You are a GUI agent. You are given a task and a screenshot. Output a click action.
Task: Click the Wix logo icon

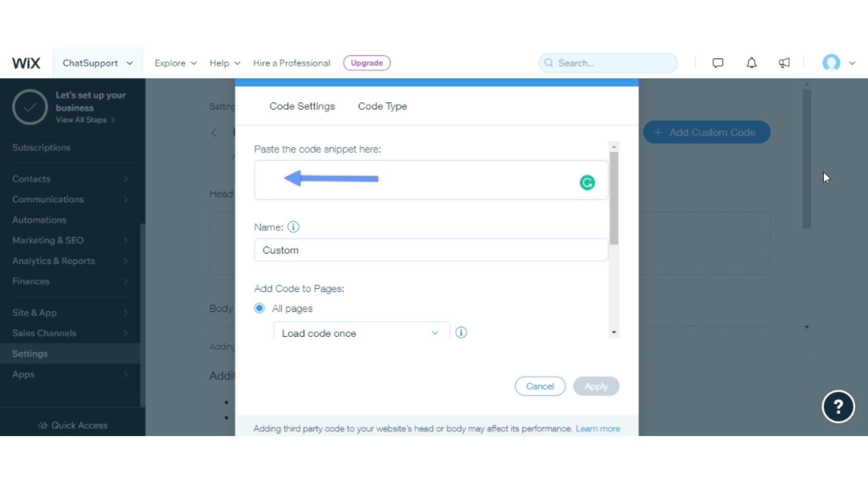[26, 62]
